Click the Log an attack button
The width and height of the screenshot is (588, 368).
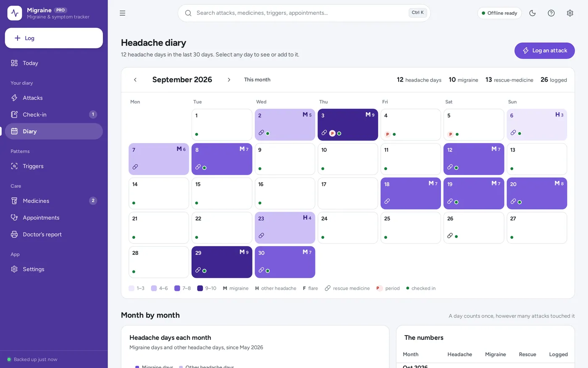(x=544, y=50)
